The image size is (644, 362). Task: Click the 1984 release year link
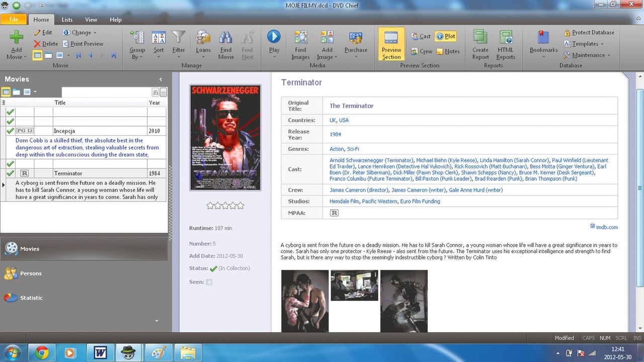(x=335, y=134)
